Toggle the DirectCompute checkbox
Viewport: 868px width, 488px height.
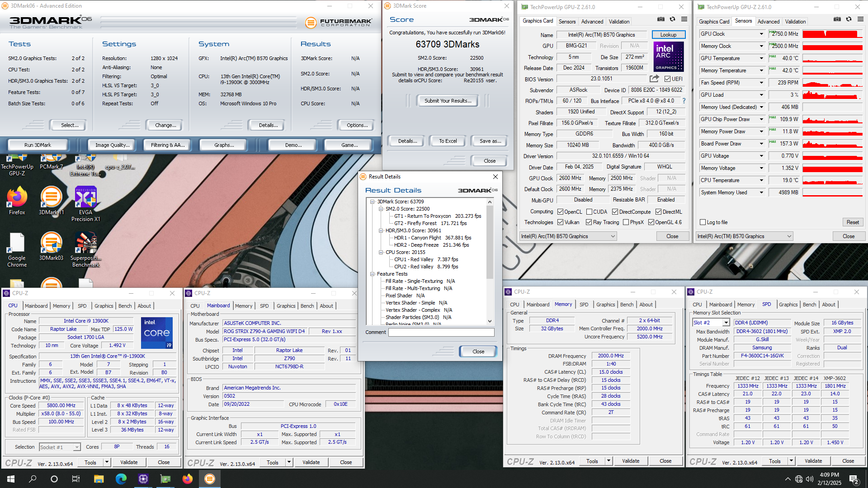(x=615, y=212)
